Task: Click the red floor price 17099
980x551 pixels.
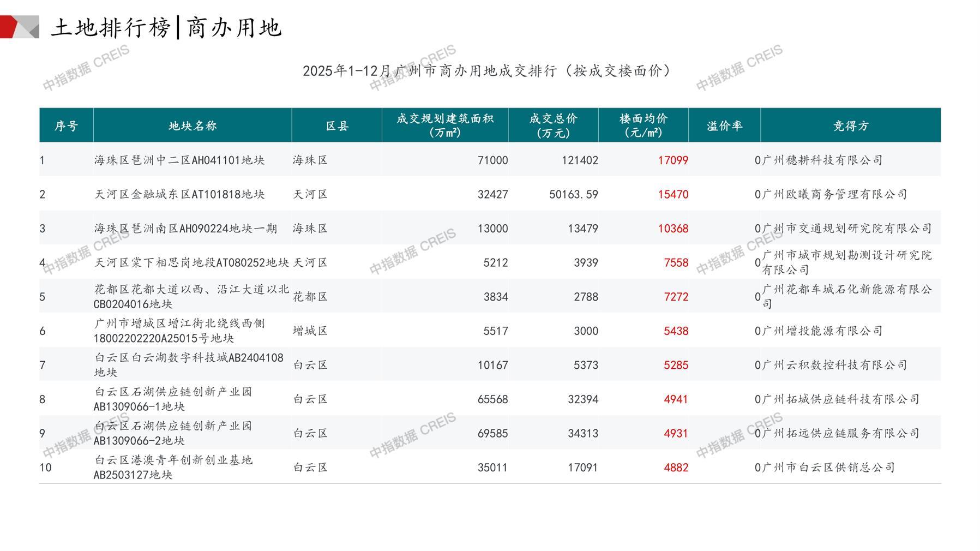Action: point(672,160)
